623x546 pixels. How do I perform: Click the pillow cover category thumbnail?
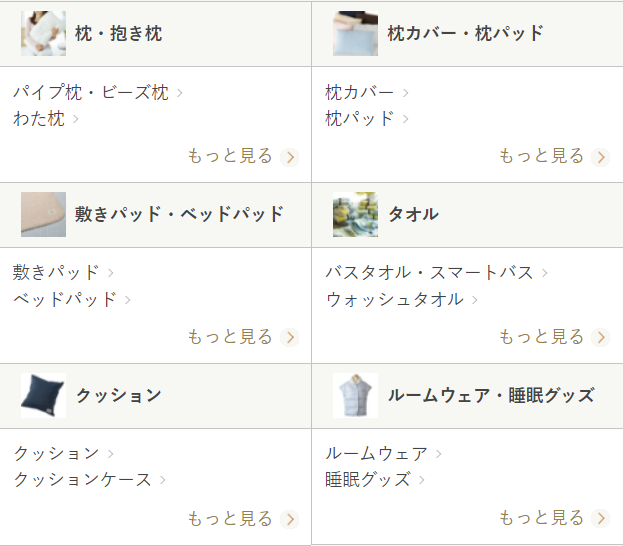[355, 34]
